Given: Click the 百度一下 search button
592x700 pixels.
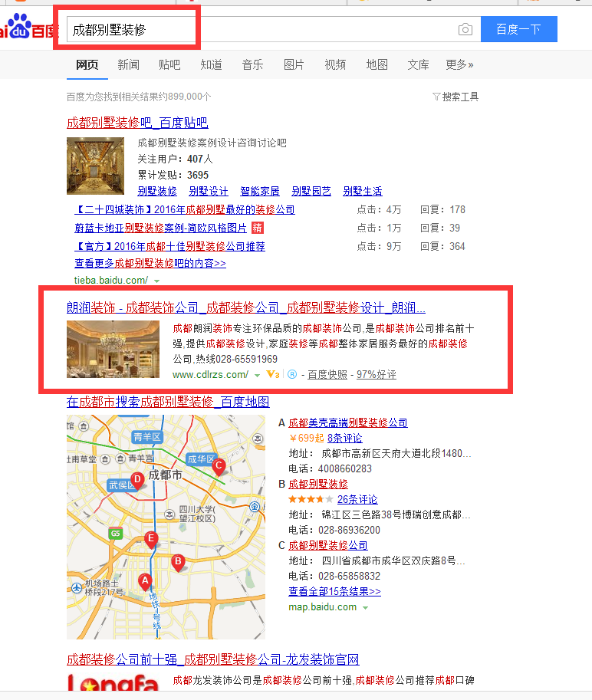Looking at the screenshot, I should pos(519,29).
